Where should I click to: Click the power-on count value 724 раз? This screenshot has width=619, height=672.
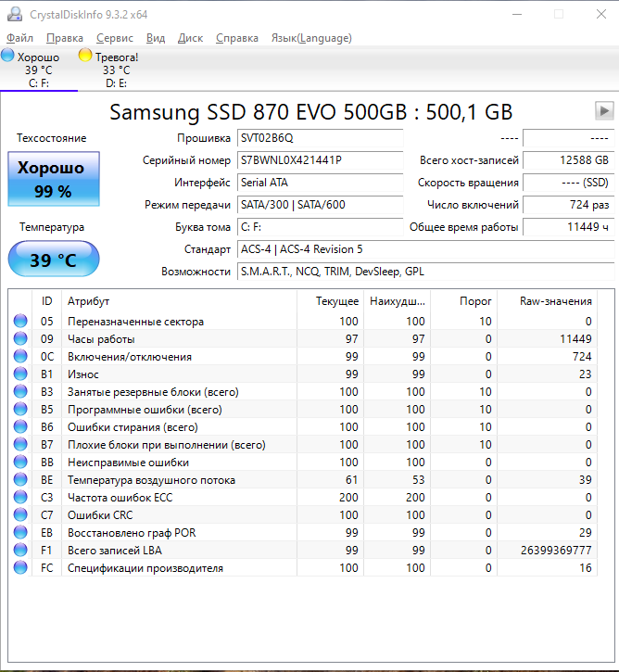pos(568,205)
